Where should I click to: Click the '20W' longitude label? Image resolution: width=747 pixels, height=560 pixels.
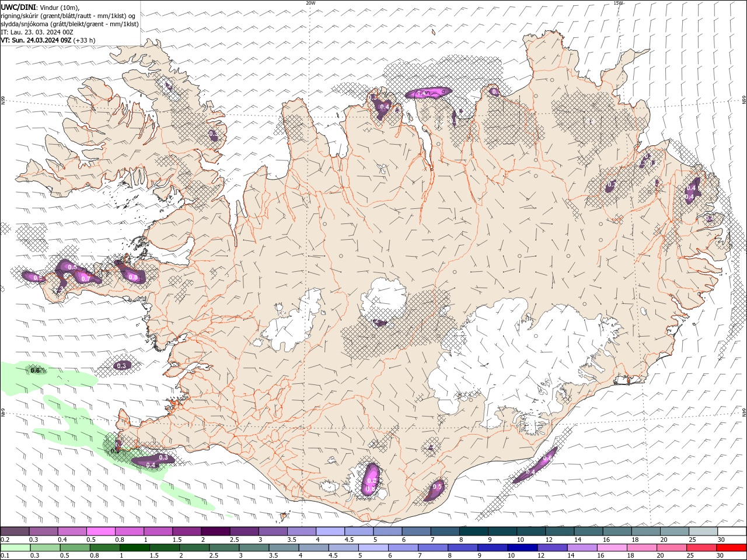(x=310, y=3)
